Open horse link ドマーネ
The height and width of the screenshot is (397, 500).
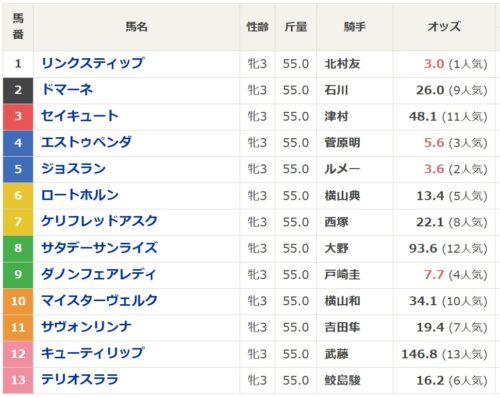point(67,90)
